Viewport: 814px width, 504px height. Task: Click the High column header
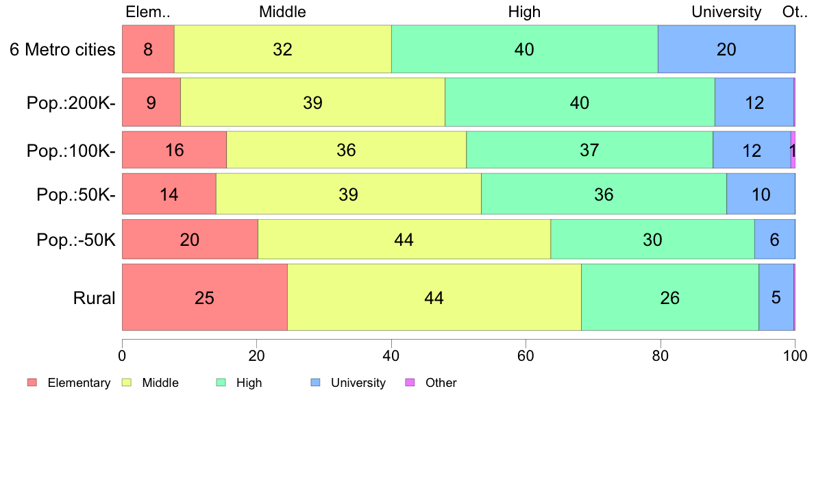524,12
